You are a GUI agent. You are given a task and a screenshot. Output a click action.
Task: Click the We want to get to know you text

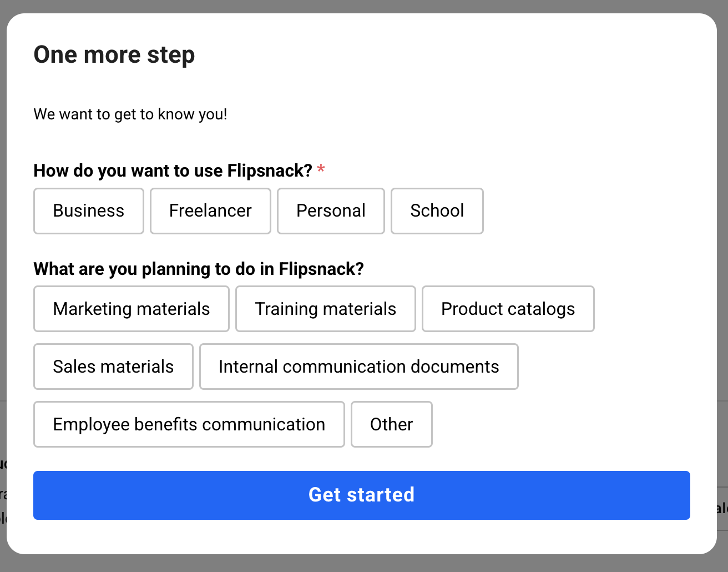(130, 114)
